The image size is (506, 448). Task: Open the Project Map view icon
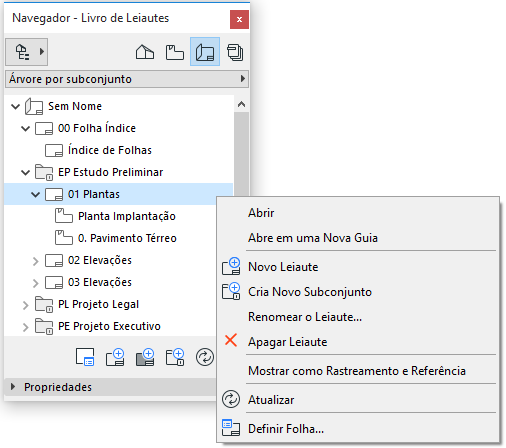145,52
